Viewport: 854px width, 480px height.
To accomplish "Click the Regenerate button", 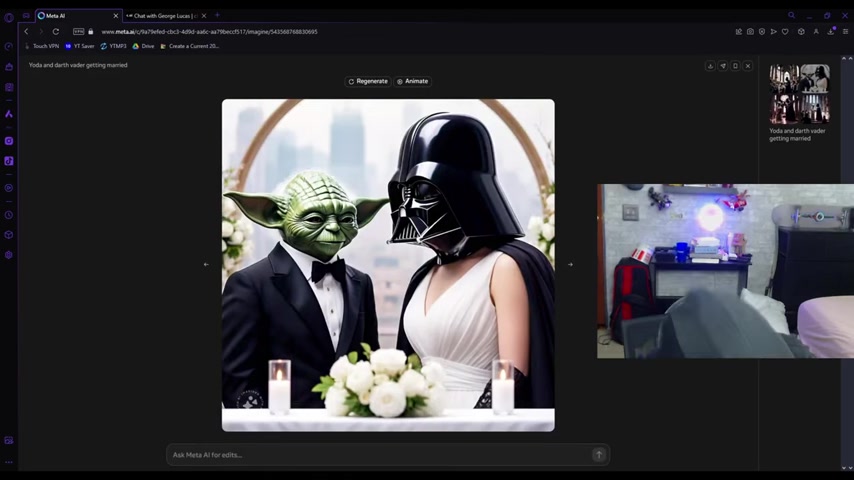I will pyautogui.click(x=368, y=81).
